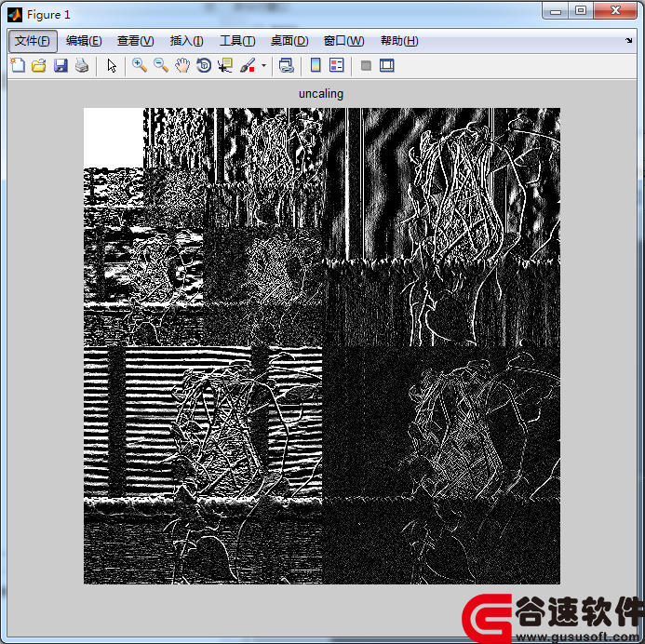Image resolution: width=645 pixels, height=644 pixels.
Task: Click the Print Figure icon
Action: (x=82, y=65)
